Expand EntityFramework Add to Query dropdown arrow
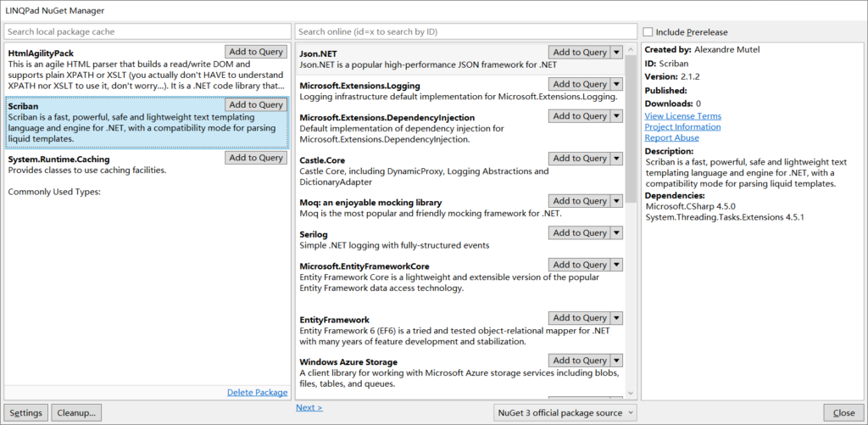Image resolution: width=868 pixels, height=425 pixels. coord(617,317)
